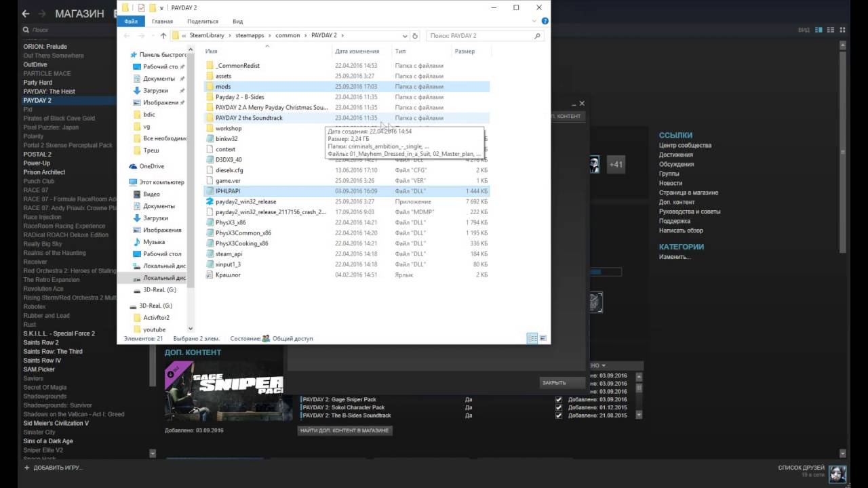Click the Steam friends avatar icon

coord(838,473)
